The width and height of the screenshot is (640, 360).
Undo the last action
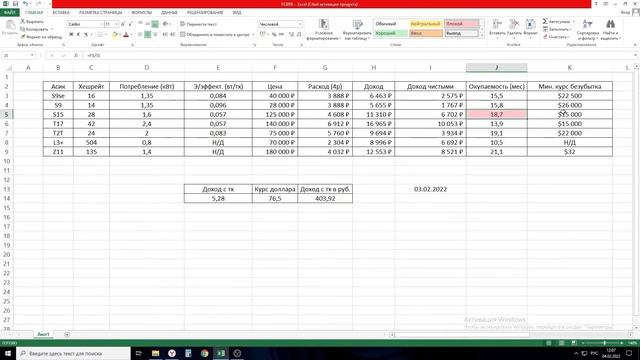tap(25, 4)
